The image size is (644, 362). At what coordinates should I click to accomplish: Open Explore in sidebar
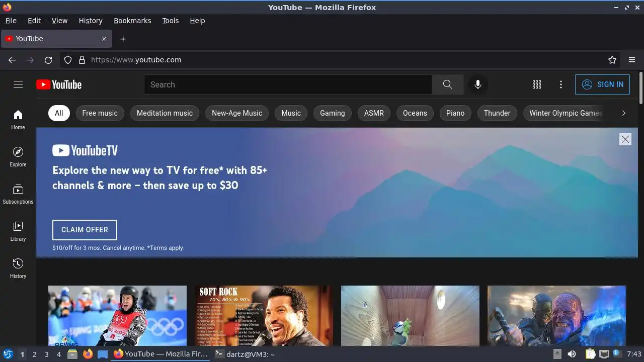(x=18, y=157)
